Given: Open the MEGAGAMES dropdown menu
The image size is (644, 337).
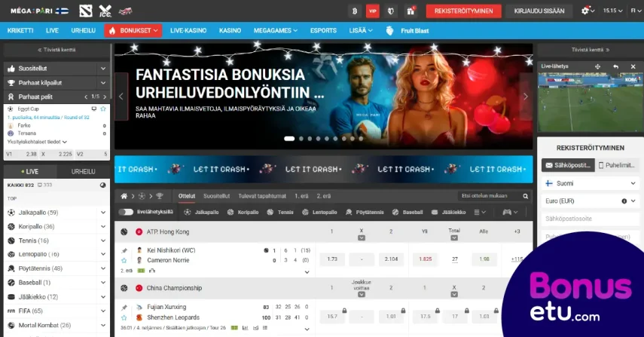Looking at the screenshot, I should pyautogui.click(x=275, y=30).
